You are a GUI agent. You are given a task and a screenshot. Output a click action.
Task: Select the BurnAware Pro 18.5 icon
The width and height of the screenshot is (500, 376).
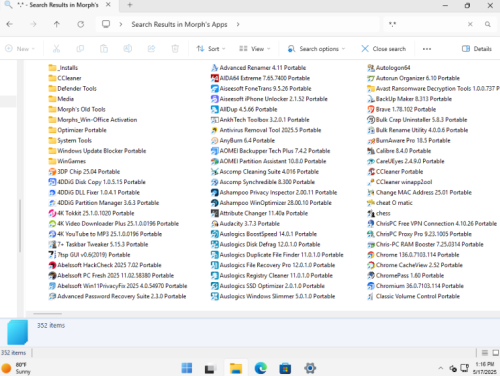point(371,141)
